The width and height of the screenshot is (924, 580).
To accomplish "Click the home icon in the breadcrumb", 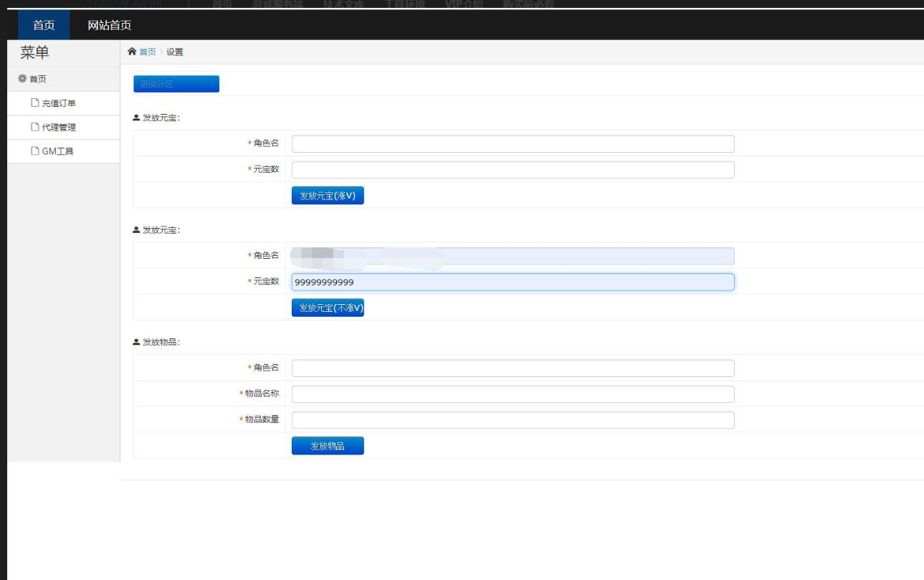I will click(x=132, y=52).
